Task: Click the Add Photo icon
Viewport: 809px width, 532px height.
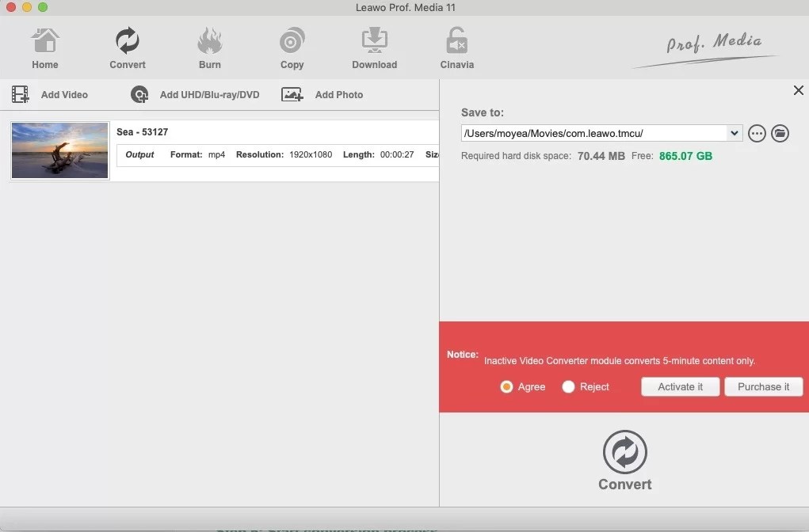Action: [292, 94]
